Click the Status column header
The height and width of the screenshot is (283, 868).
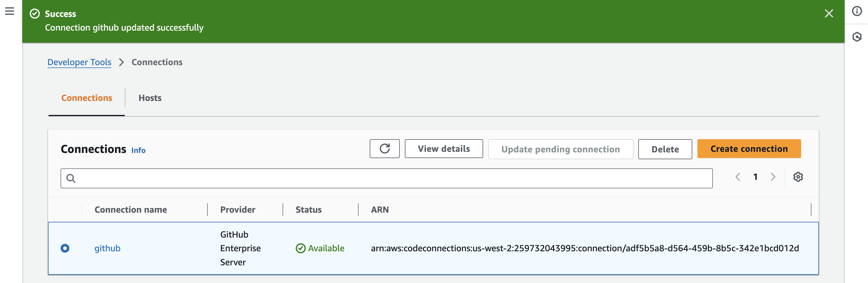pos(308,210)
